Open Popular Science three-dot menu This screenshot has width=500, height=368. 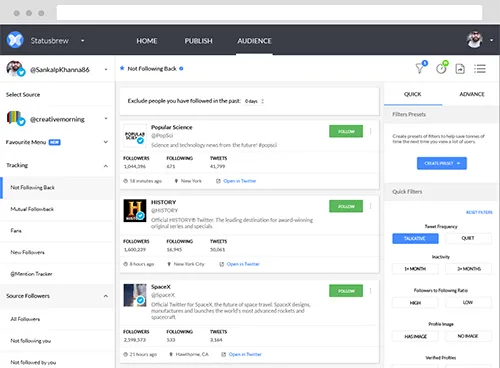click(x=370, y=131)
